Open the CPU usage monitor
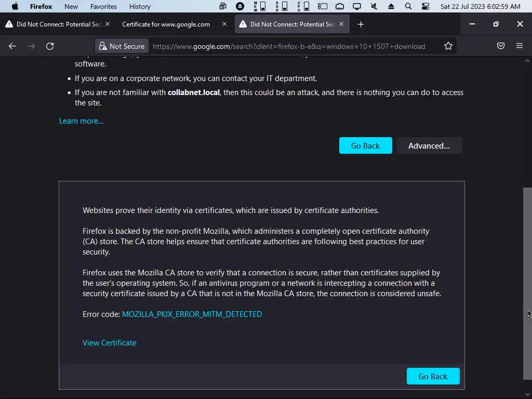Viewport: 532px width, 399px height. [x=303, y=6]
